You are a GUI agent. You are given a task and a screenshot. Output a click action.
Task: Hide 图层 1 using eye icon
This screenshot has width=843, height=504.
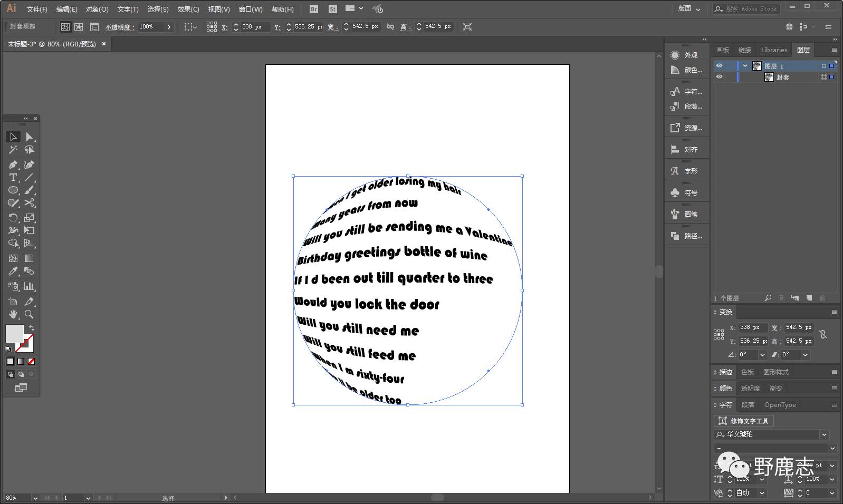719,66
